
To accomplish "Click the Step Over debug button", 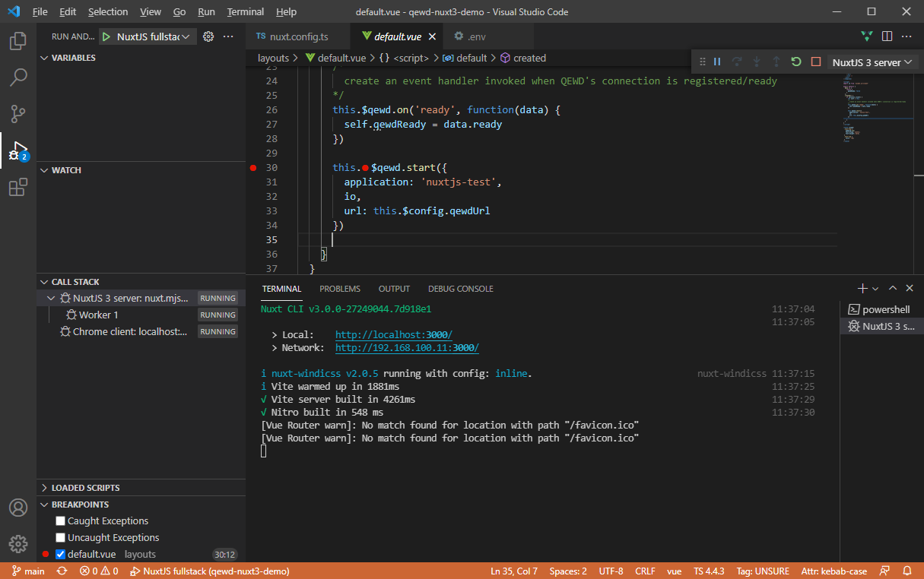I will (x=737, y=62).
